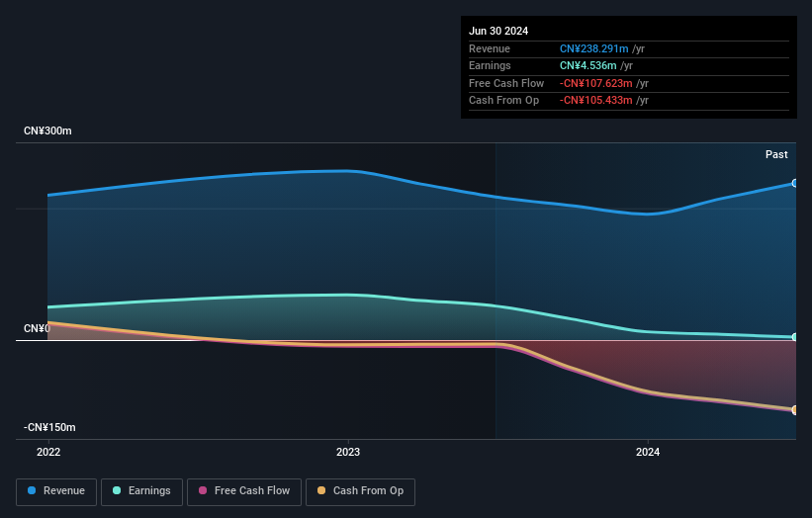812x518 pixels.
Task: Click the CN¥0 y-axis label
Action: point(37,328)
